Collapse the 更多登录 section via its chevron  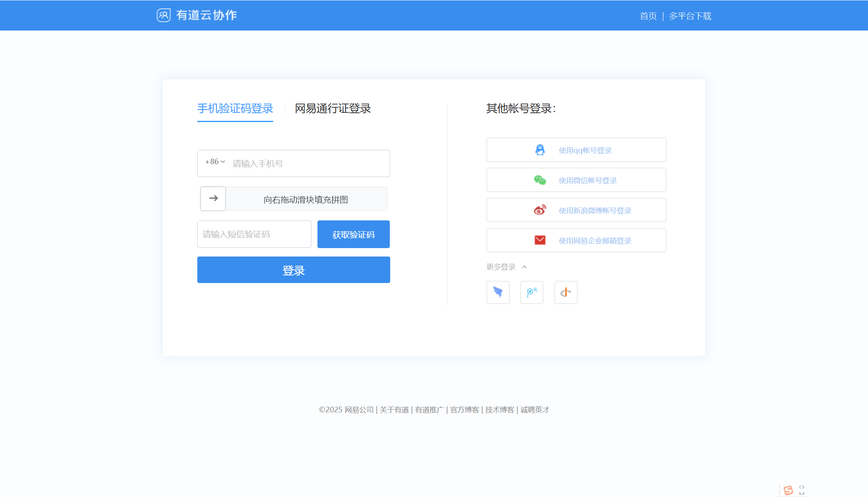[x=525, y=267]
